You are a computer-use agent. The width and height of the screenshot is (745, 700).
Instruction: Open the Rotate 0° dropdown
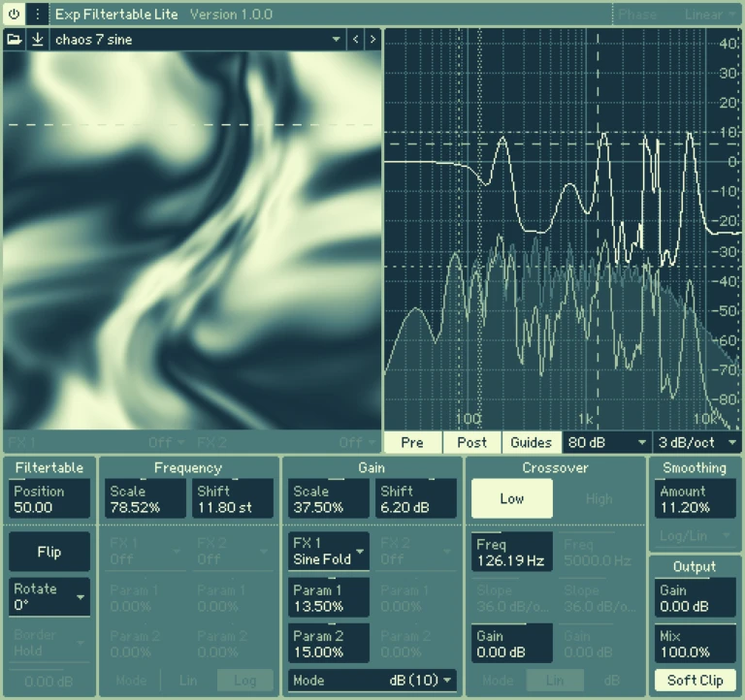click(49, 597)
